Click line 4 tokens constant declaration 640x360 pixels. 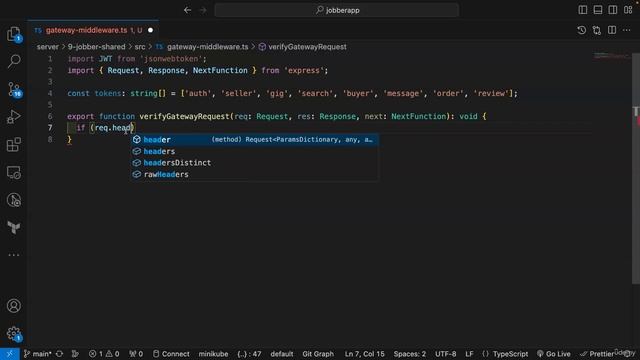[292, 93]
